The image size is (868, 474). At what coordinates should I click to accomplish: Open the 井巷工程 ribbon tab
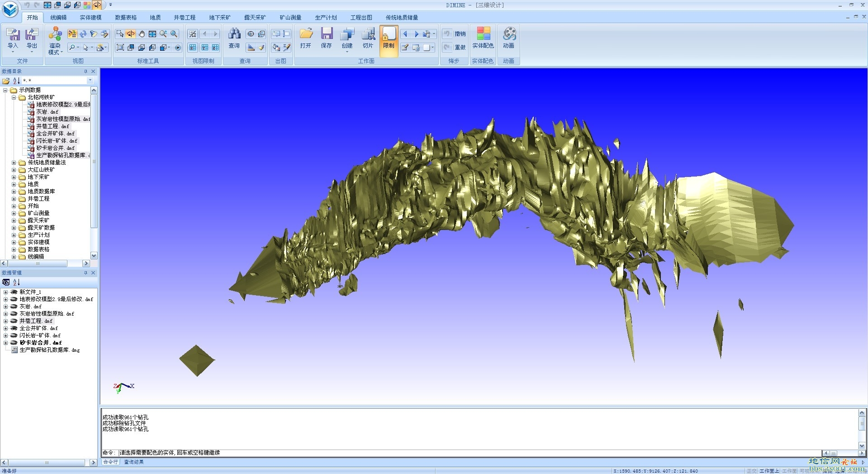(185, 18)
